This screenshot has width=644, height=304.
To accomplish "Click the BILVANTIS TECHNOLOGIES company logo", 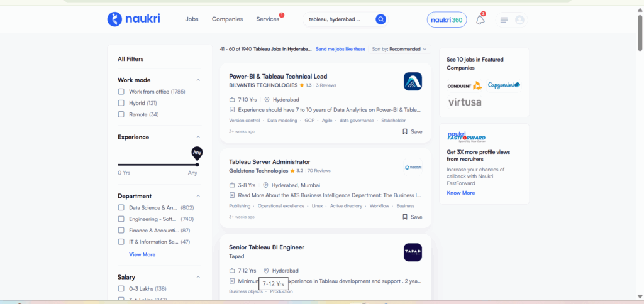I will (413, 81).
